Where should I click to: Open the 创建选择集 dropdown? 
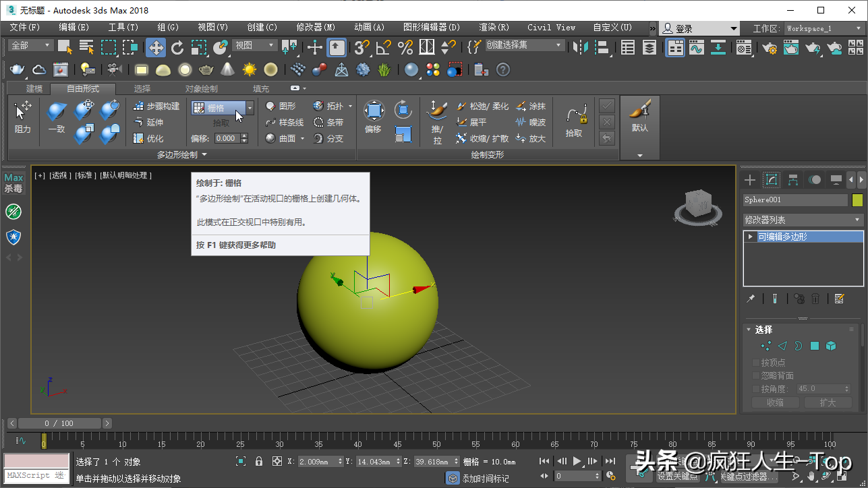tap(525, 45)
